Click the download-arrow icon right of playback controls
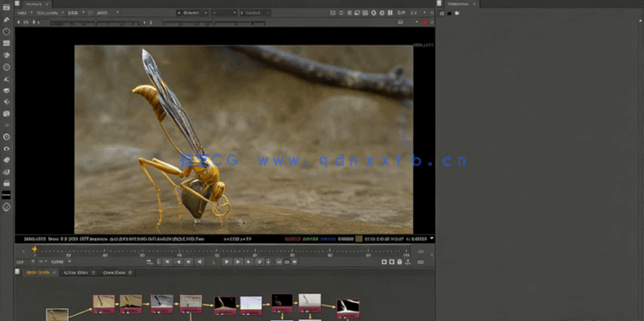 [408, 261]
